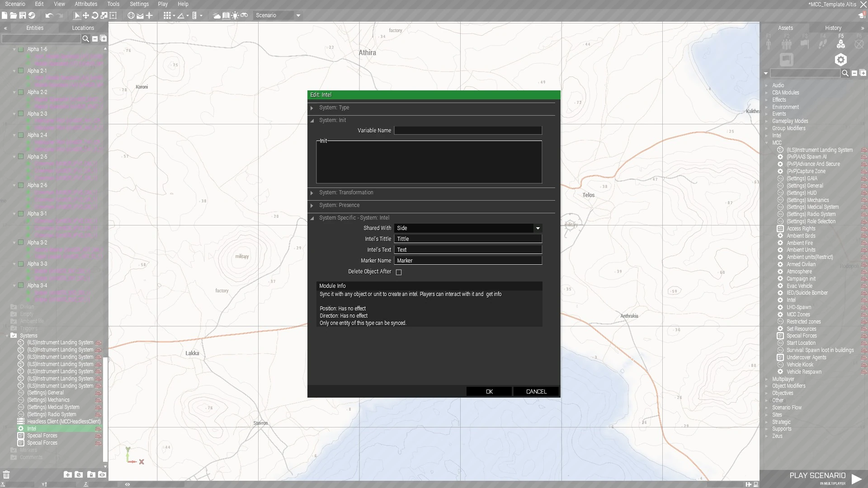Select the Rotation widget tool
868x488 pixels.
point(95,15)
